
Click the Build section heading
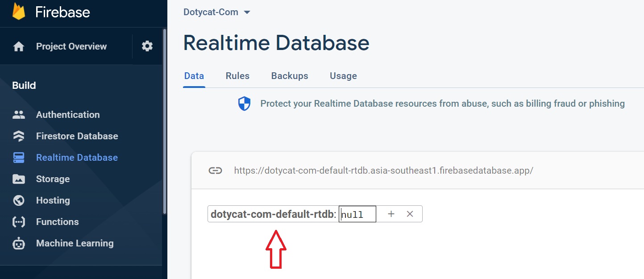point(24,86)
